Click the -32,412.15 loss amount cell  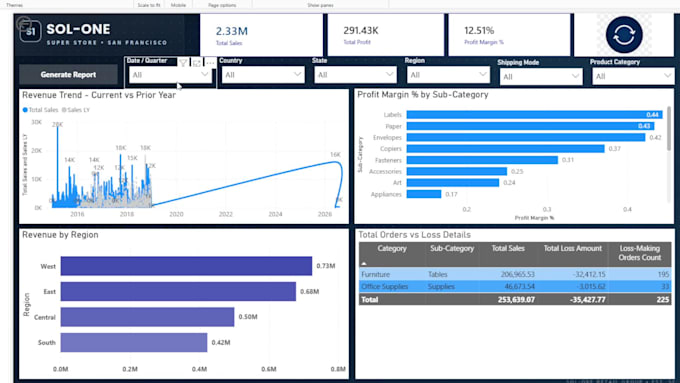click(588, 275)
